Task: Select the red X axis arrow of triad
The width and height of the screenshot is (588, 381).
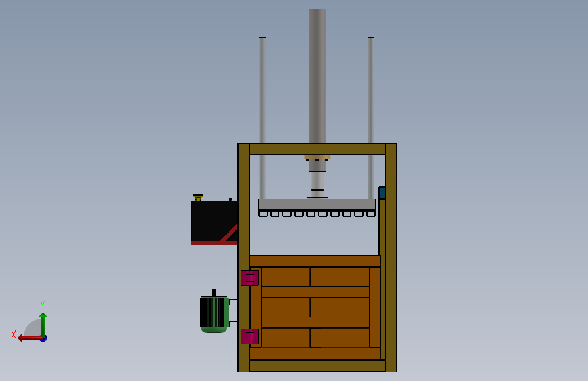Action: pyautogui.click(x=29, y=338)
